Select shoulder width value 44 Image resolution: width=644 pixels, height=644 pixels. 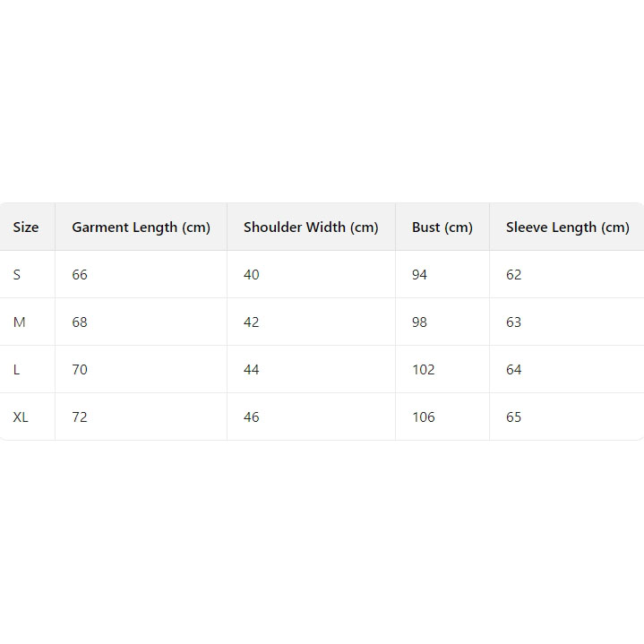pyautogui.click(x=251, y=370)
